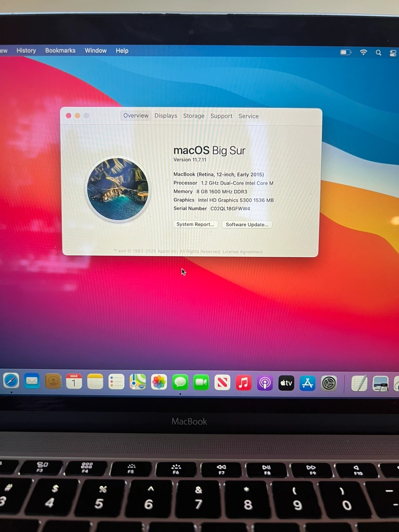Click the System Report button
This screenshot has height=532, width=399.
point(195,224)
